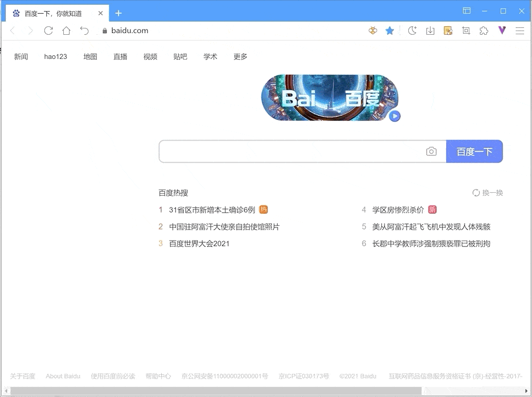
Task: Open the 贴吧 navigation link
Action: click(x=180, y=57)
